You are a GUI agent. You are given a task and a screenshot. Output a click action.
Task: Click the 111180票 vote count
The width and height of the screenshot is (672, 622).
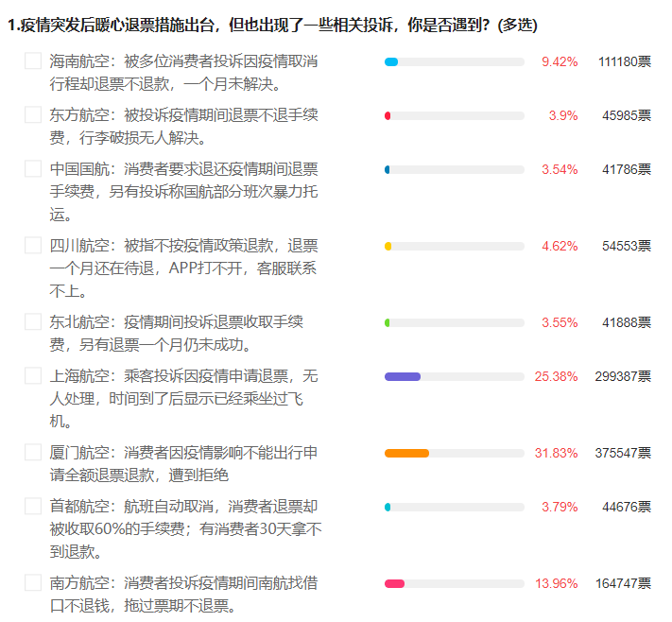pyautogui.click(x=625, y=62)
